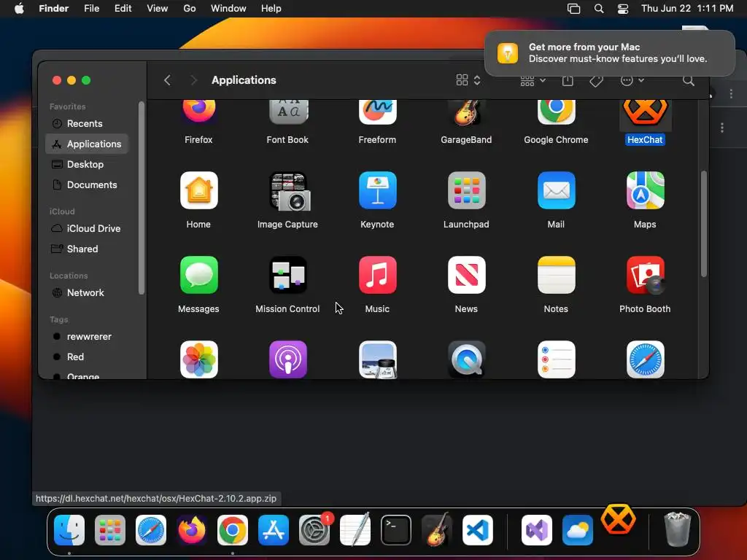Open the App Store from the Dock

pyautogui.click(x=274, y=530)
